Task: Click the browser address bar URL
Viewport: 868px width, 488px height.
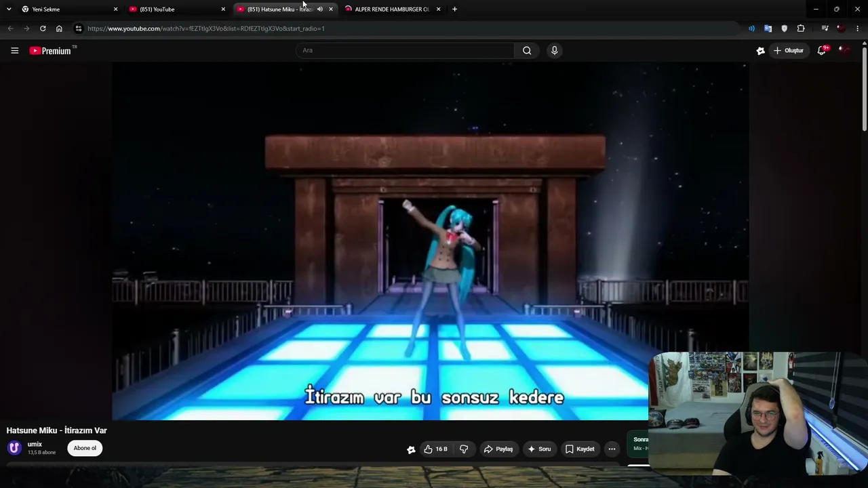Action: (x=206, y=28)
